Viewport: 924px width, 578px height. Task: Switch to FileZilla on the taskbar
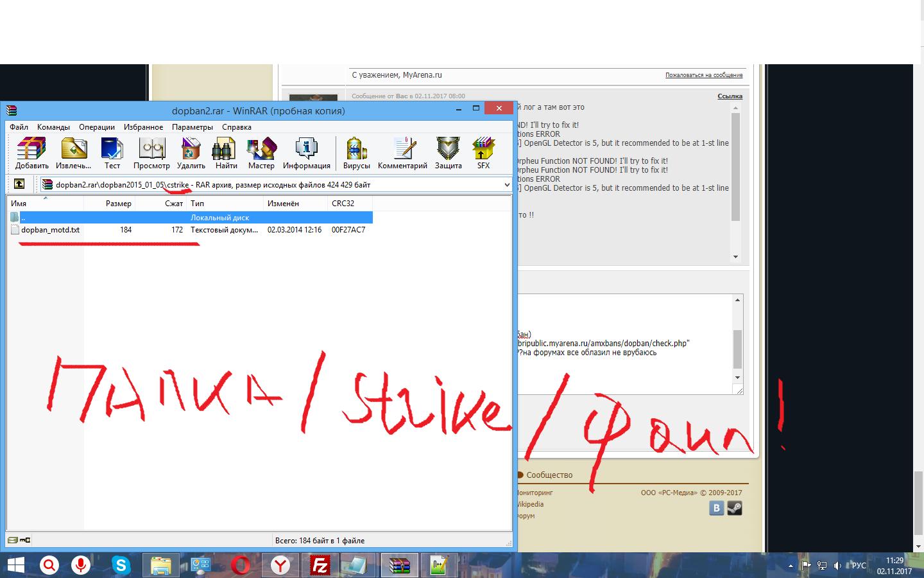320,566
